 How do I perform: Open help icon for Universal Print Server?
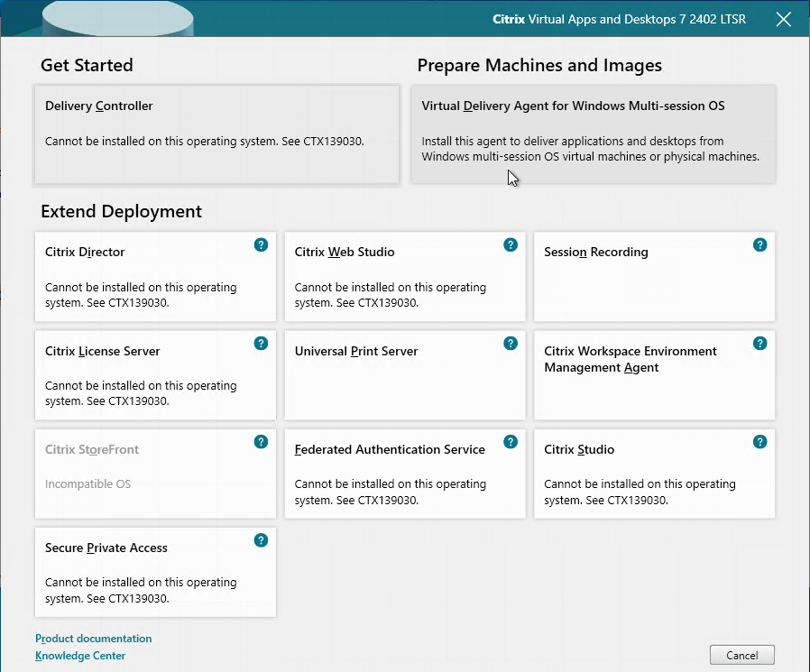point(511,344)
